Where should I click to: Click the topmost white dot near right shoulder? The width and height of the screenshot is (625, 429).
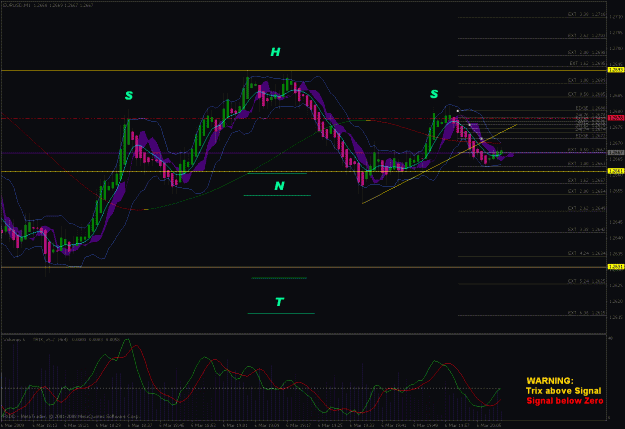coord(458,110)
